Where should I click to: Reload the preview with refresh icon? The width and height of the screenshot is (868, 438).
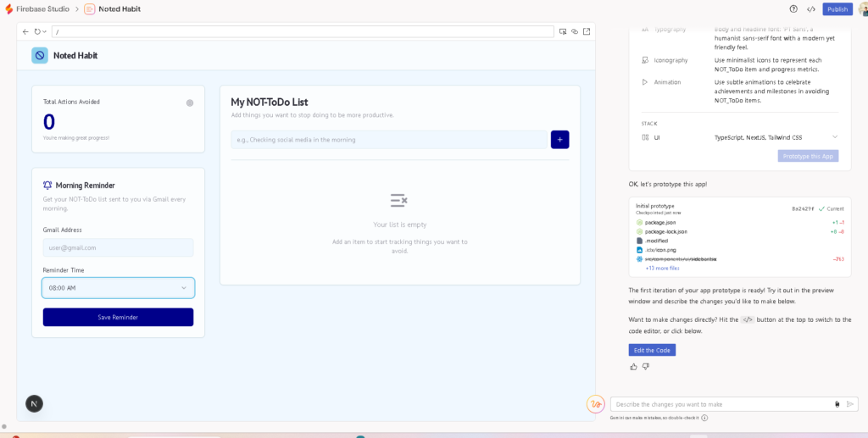37,31
